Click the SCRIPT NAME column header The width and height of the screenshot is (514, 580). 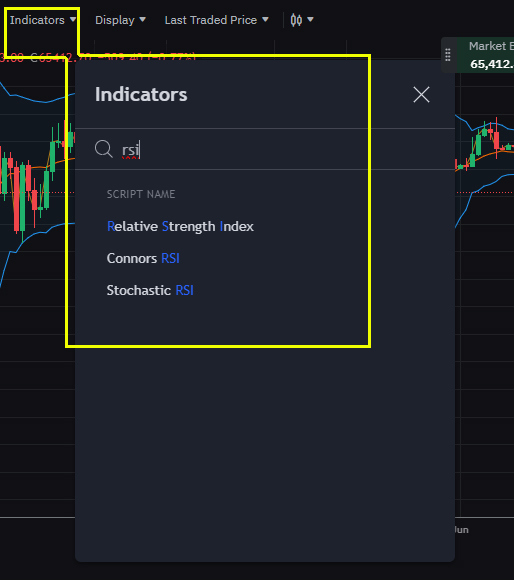click(x=141, y=194)
